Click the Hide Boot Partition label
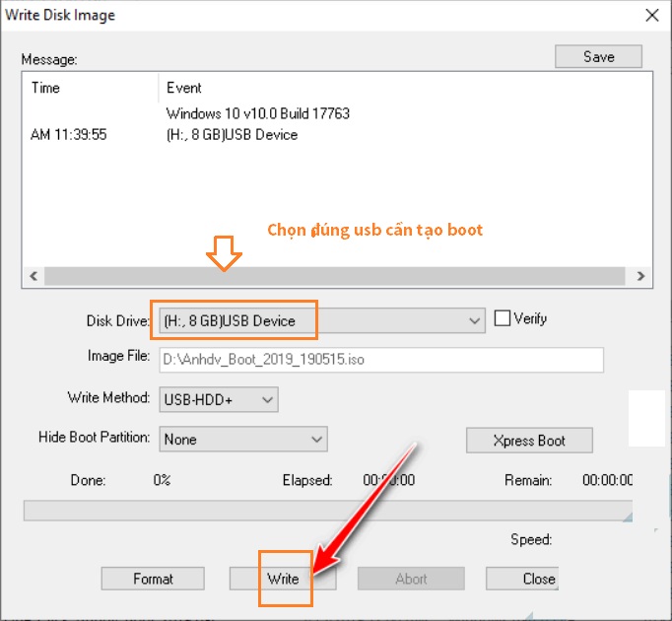Screen dimensions: 672x621 95,437
